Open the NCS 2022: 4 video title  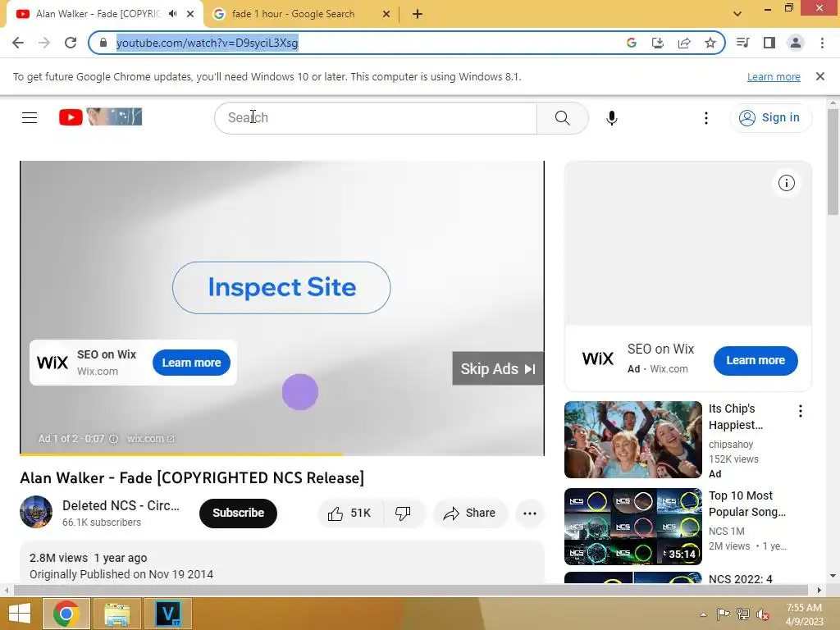pyautogui.click(x=741, y=579)
